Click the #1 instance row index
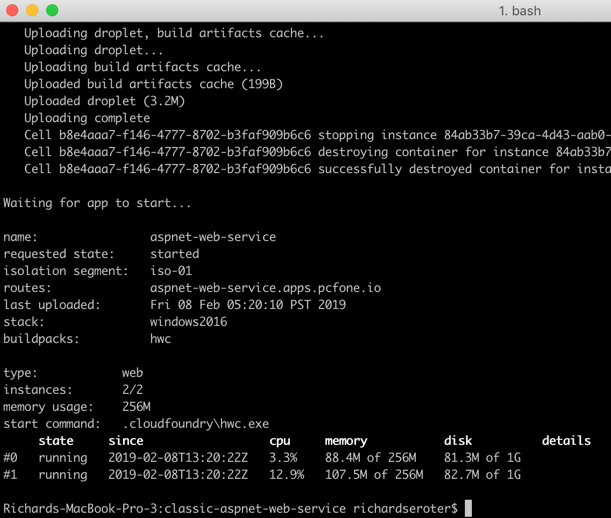 point(11,475)
